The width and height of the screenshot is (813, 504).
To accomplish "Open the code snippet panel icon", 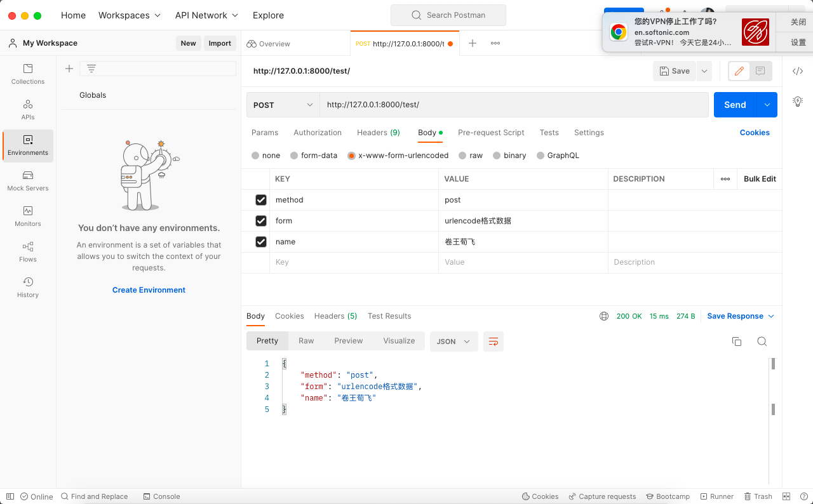I will click(x=798, y=71).
